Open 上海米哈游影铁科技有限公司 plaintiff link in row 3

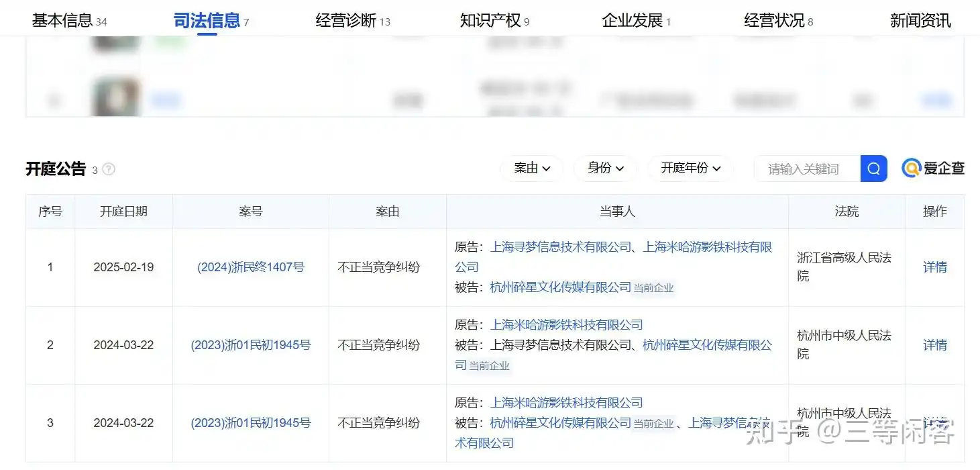tap(567, 403)
